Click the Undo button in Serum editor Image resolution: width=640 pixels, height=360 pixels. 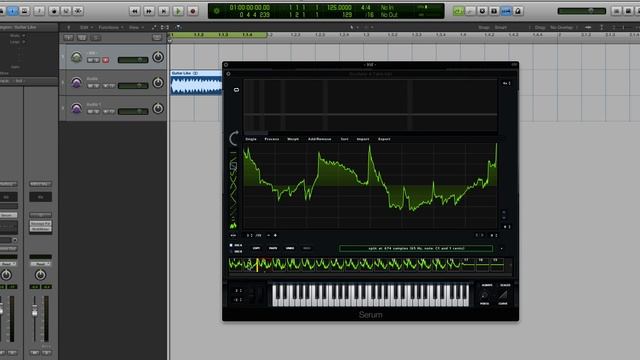point(290,248)
